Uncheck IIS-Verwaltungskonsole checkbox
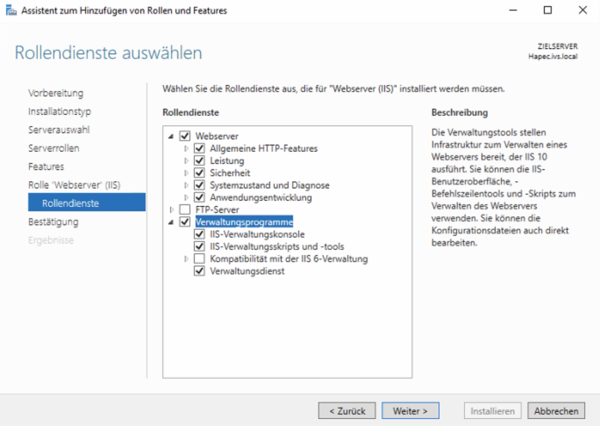Screen dimensions: 600x426 click(199, 234)
